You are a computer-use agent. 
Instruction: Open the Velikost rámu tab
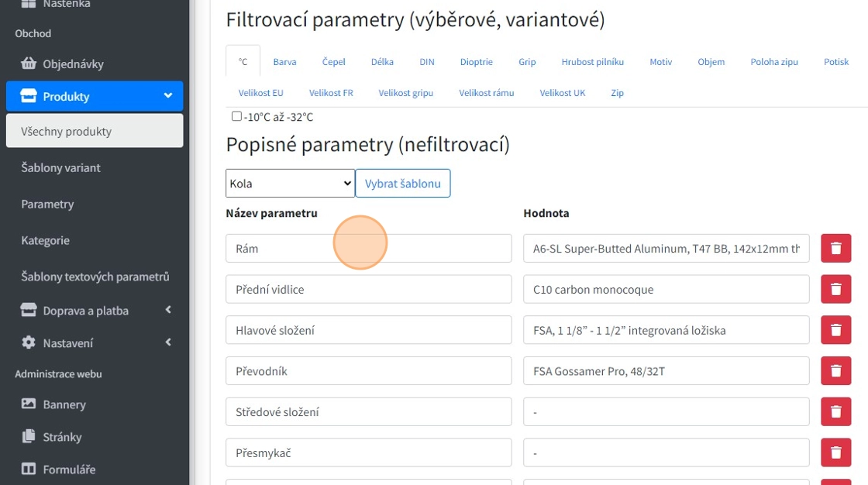[486, 93]
